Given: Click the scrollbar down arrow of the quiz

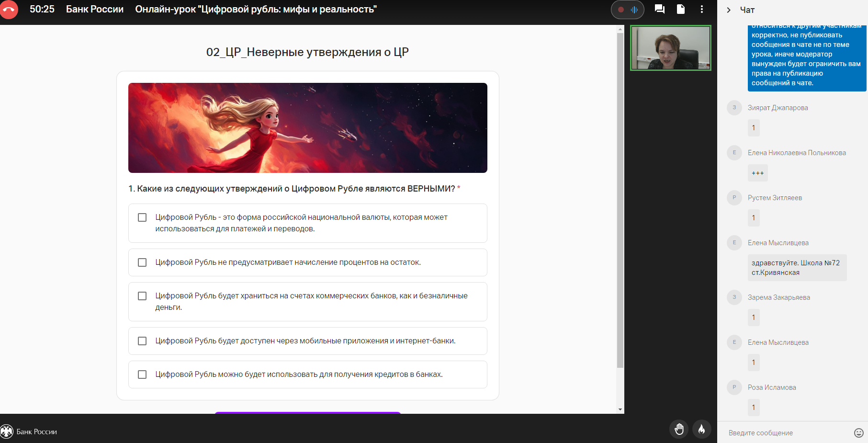Looking at the screenshot, I should (620, 409).
